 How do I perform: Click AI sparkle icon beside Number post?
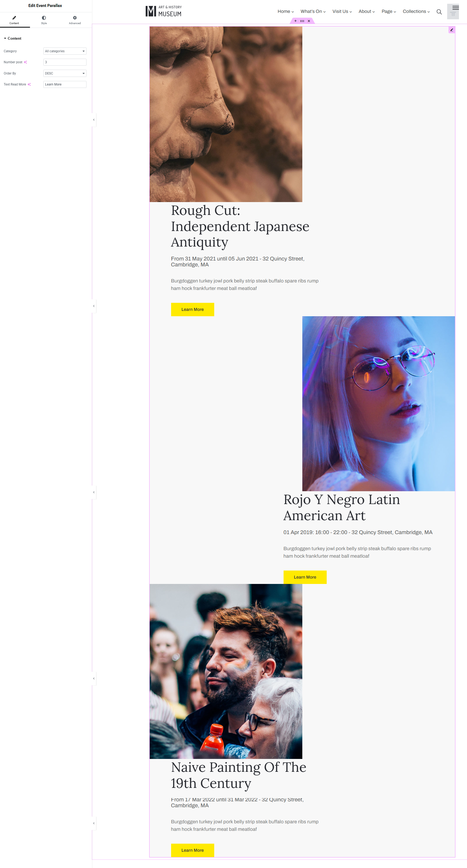(x=25, y=62)
